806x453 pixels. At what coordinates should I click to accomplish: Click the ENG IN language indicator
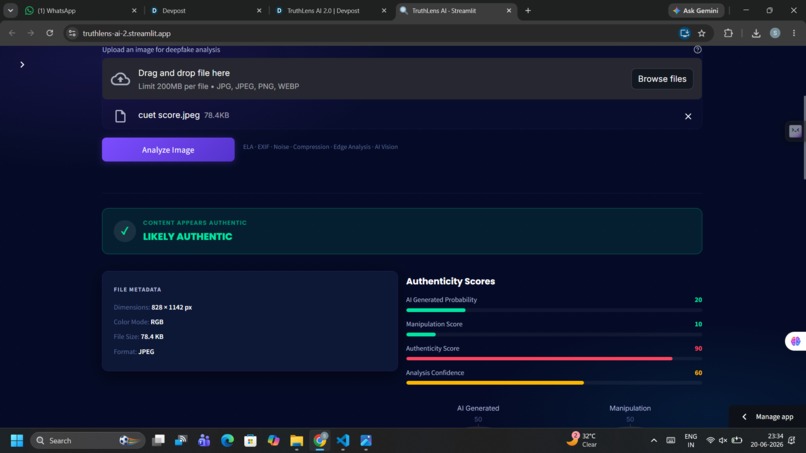point(691,441)
